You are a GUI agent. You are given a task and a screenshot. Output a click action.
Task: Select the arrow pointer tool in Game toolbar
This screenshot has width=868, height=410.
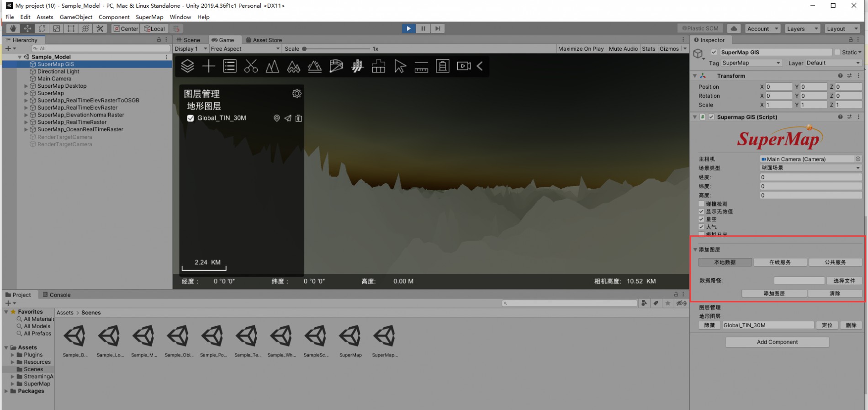(x=400, y=66)
